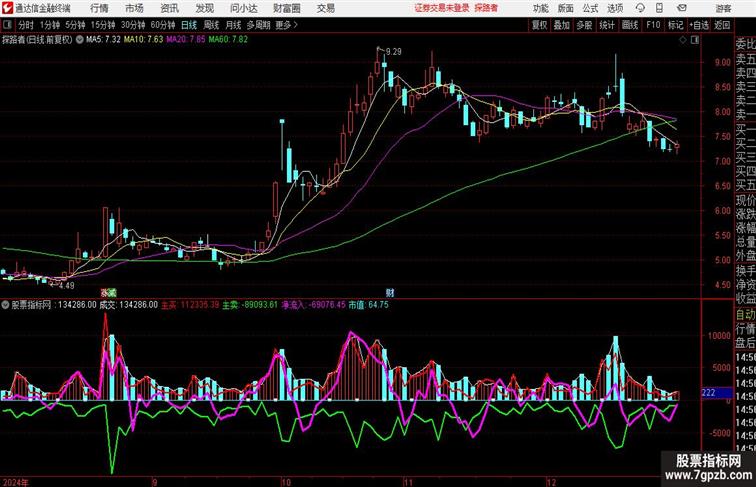
Task: Open the 选项 menu
Action: click(x=615, y=8)
